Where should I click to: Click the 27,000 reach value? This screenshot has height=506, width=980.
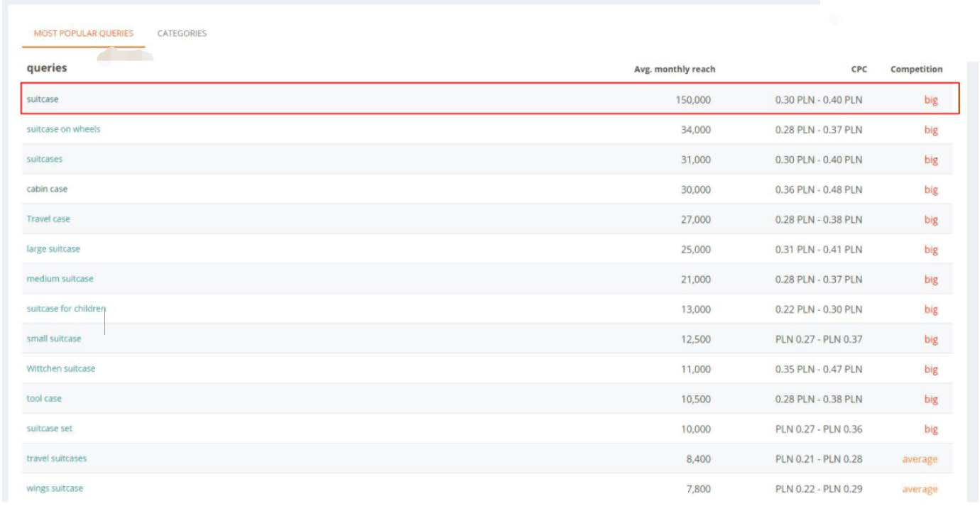tap(696, 219)
